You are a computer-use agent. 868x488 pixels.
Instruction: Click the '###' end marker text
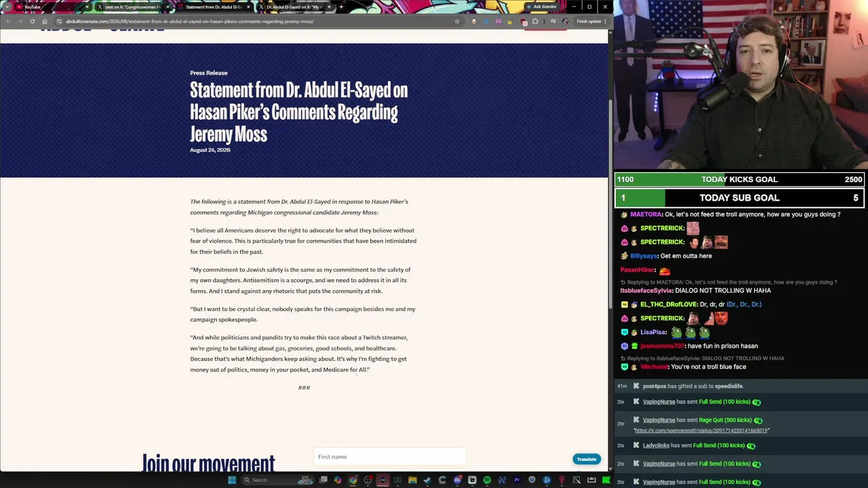coord(304,388)
